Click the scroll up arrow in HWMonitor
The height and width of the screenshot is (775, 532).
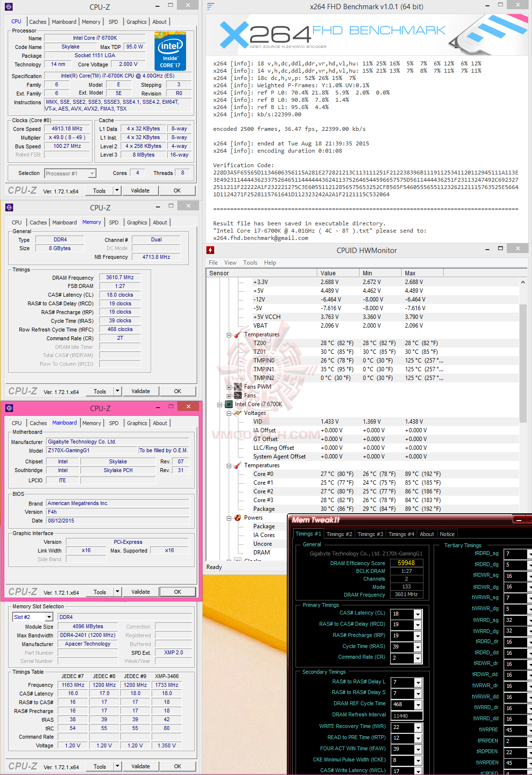523,282
